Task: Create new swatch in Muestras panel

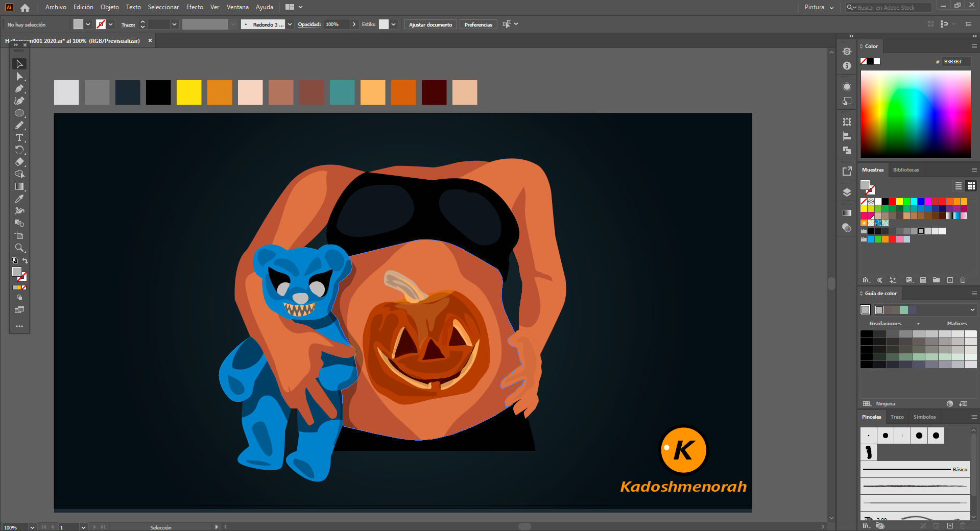Action: (x=950, y=280)
